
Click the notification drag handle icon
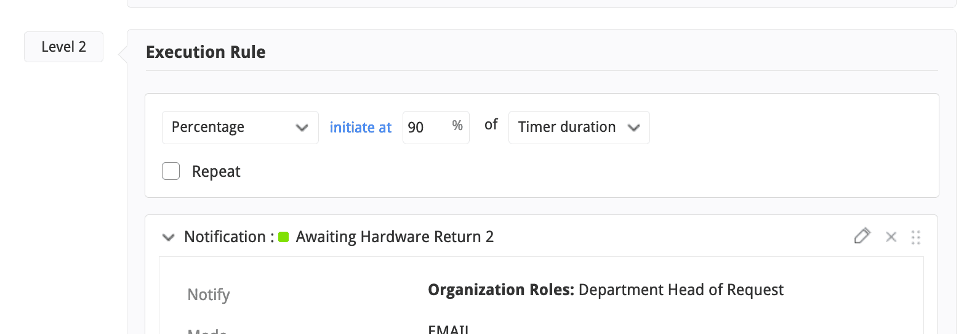coord(916,237)
